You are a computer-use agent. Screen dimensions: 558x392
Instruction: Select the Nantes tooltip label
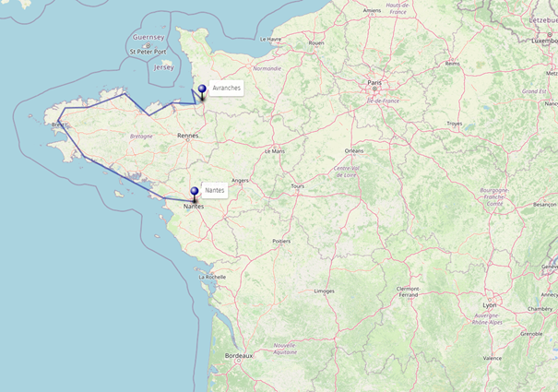215,191
